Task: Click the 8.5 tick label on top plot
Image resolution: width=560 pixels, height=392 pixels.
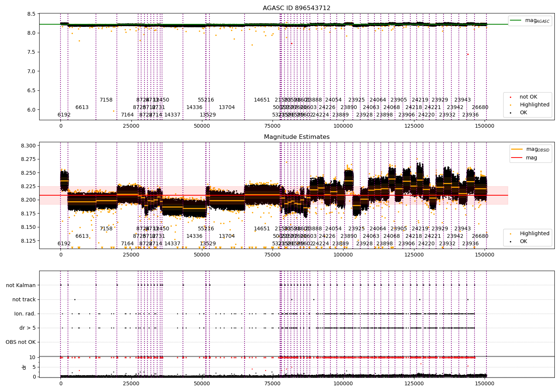Action: point(32,14)
